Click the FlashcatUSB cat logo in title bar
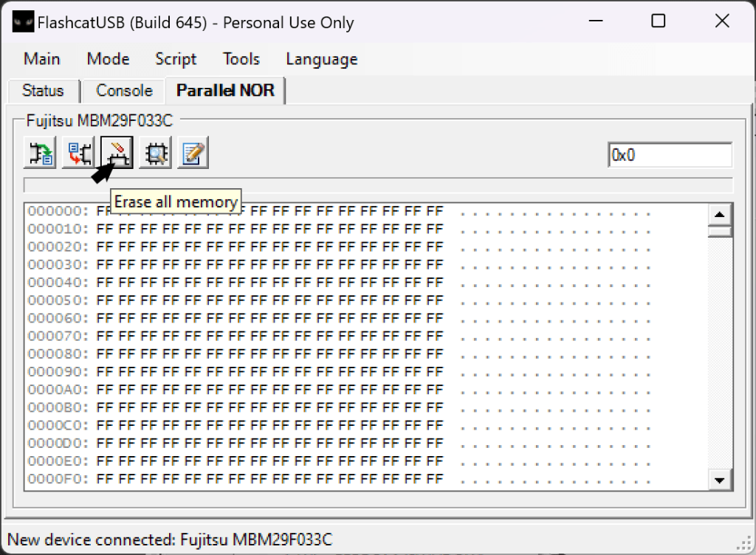Viewport: 756px width, 555px height. pyautogui.click(x=23, y=23)
